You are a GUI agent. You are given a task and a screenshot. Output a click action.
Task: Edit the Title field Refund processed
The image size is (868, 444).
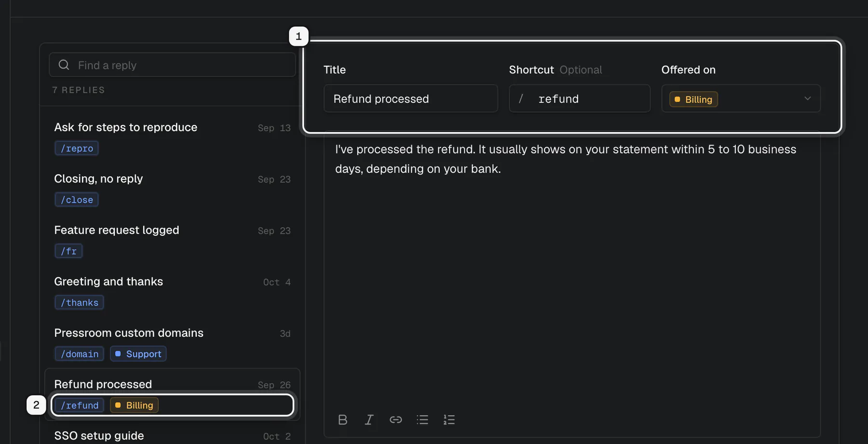410,99
